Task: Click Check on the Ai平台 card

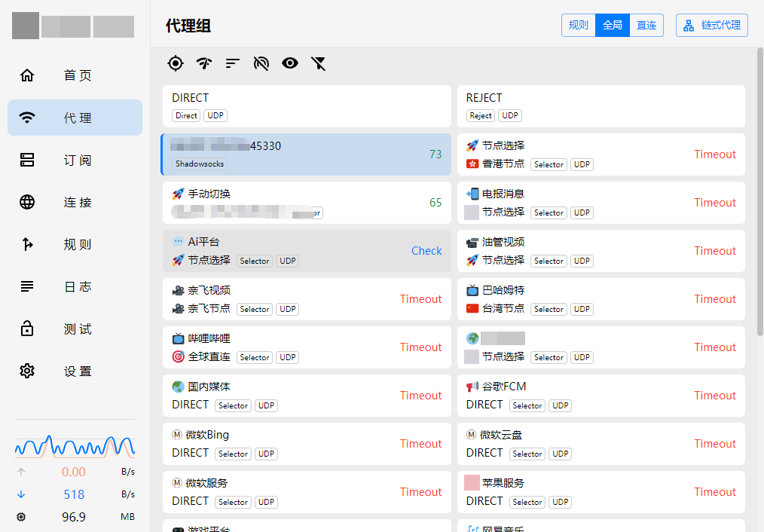Action: (426, 251)
